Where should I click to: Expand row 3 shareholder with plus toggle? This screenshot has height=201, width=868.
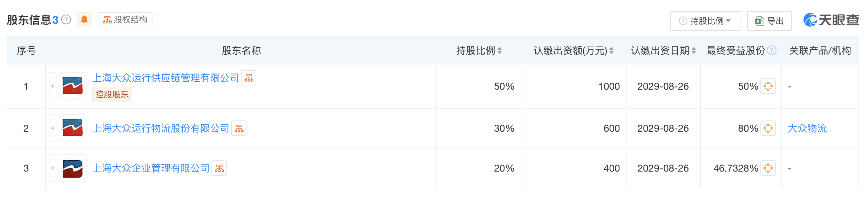tap(53, 168)
